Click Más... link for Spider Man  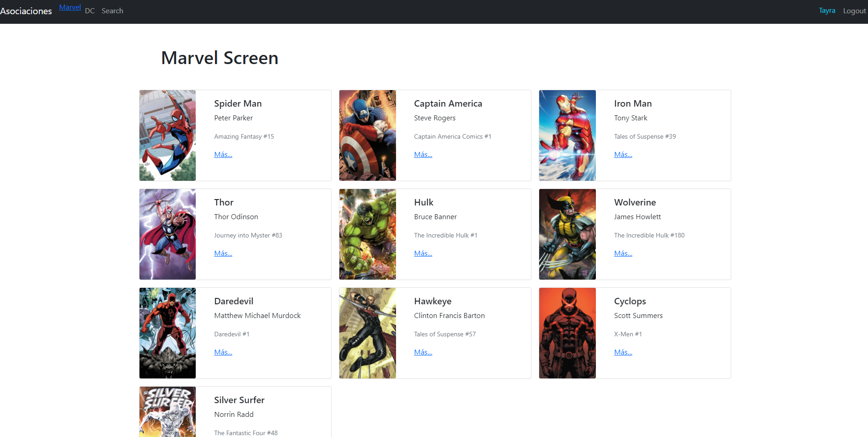tap(223, 155)
